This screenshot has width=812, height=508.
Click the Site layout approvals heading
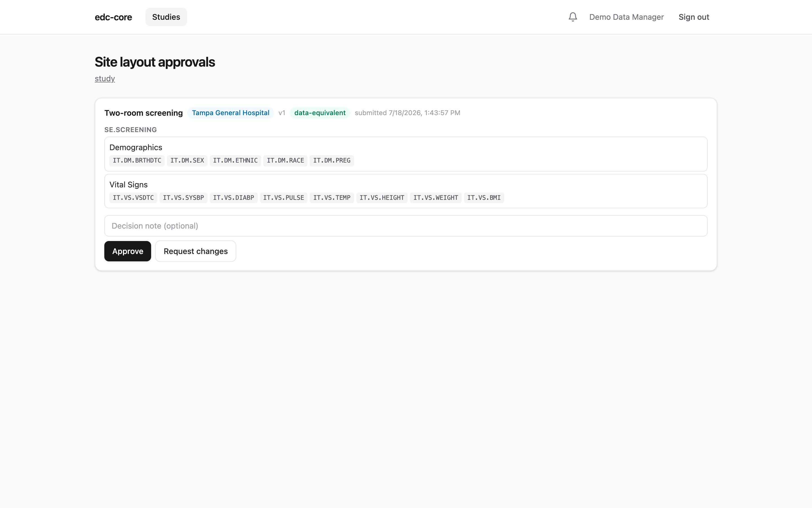coord(155,62)
